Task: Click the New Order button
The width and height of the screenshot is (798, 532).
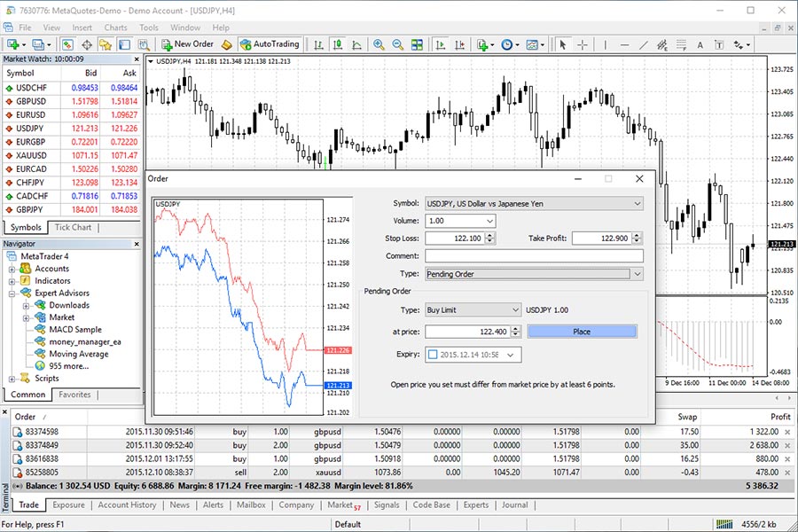Action: [x=188, y=44]
